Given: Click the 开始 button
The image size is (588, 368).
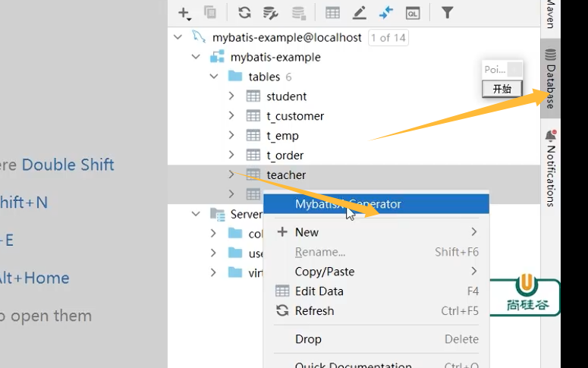Looking at the screenshot, I should pyautogui.click(x=502, y=89).
